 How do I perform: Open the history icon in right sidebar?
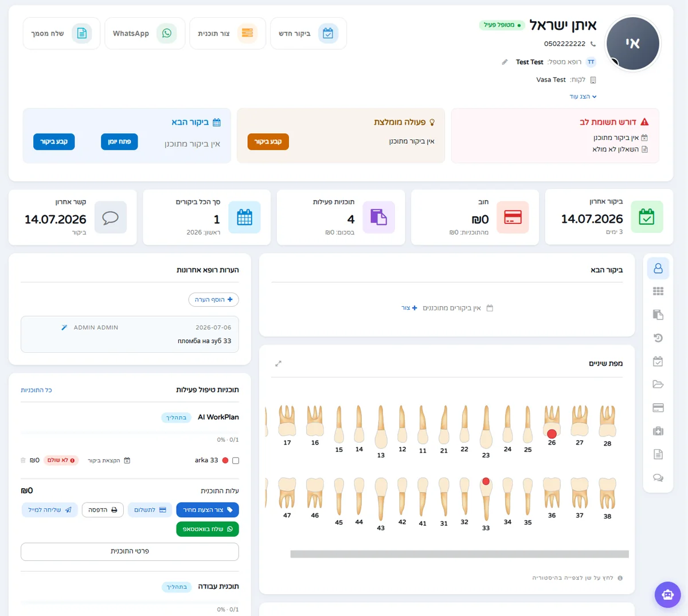[x=658, y=338]
